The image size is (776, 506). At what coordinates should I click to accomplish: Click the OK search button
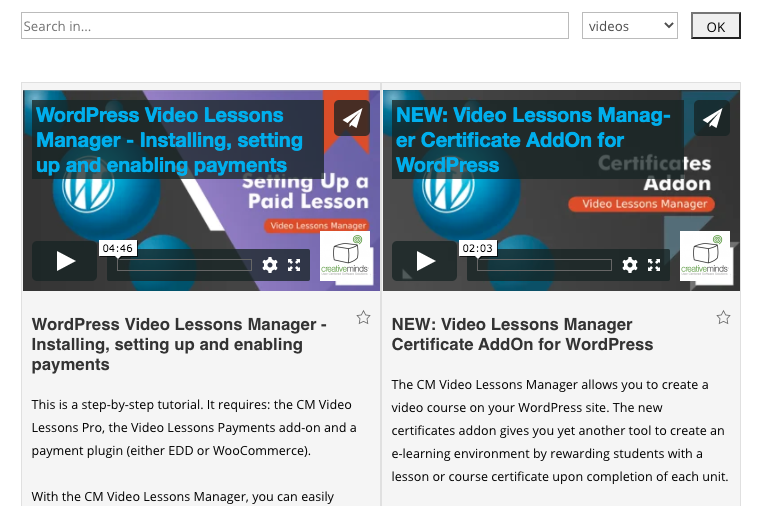pyautogui.click(x=716, y=26)
